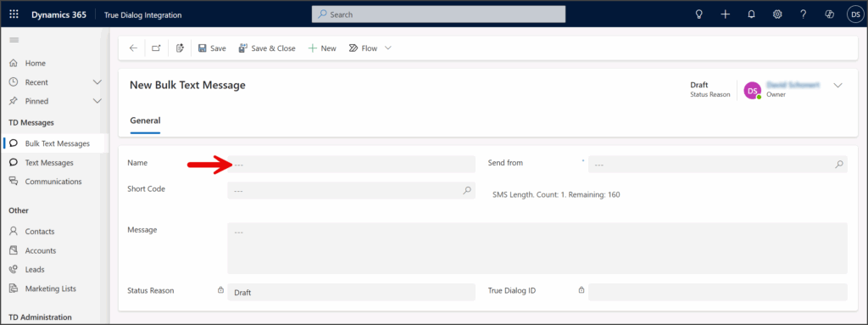Open Text Messages in sidebar
The height and width of the screenshot is (325, 868).
[50, 163]
